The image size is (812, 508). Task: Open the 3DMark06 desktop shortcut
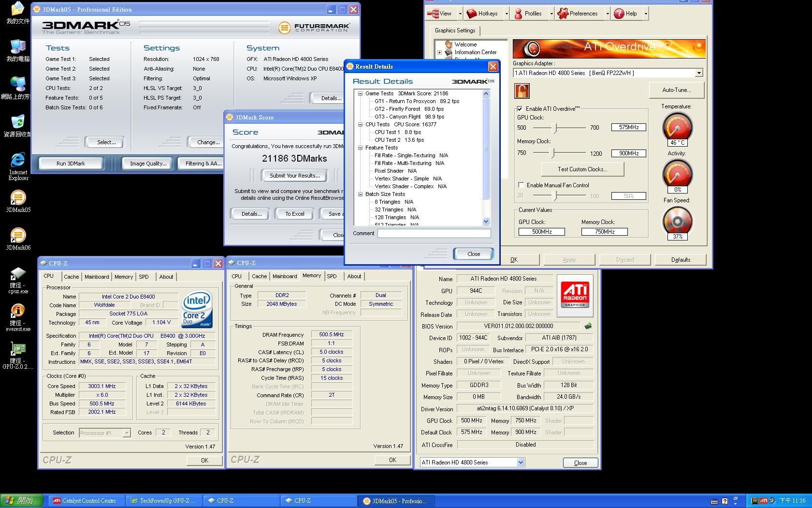[x=18, y=239]
